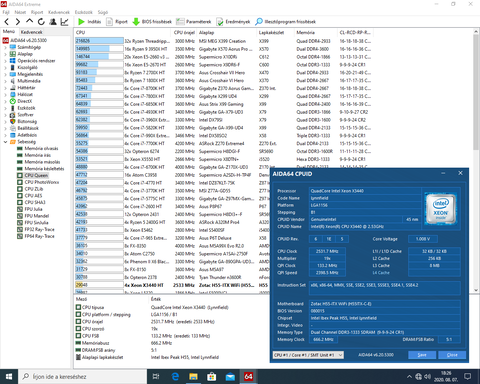The image size is (480, 384).
Task: Click the Driver updates magnifier icon
Action: tap(259, 22)
